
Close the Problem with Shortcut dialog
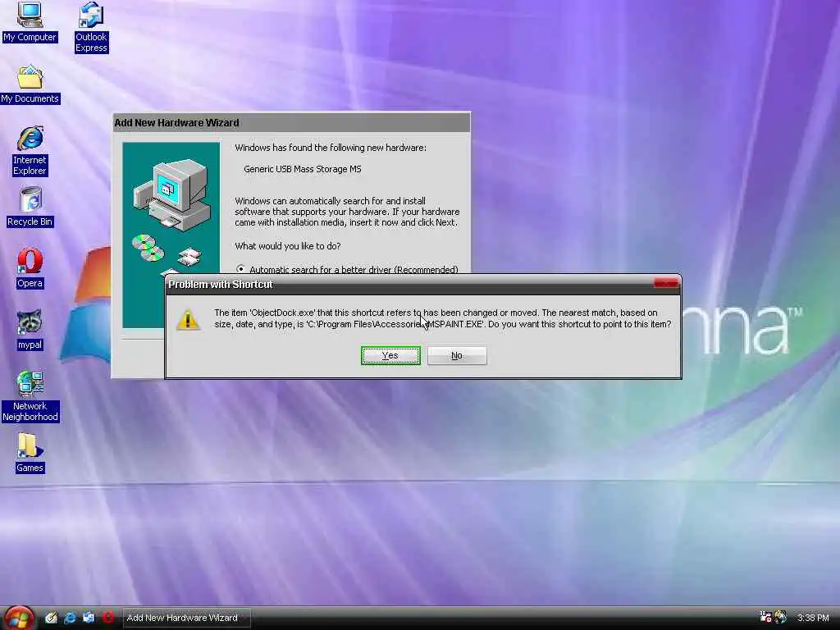coord(666,283)
